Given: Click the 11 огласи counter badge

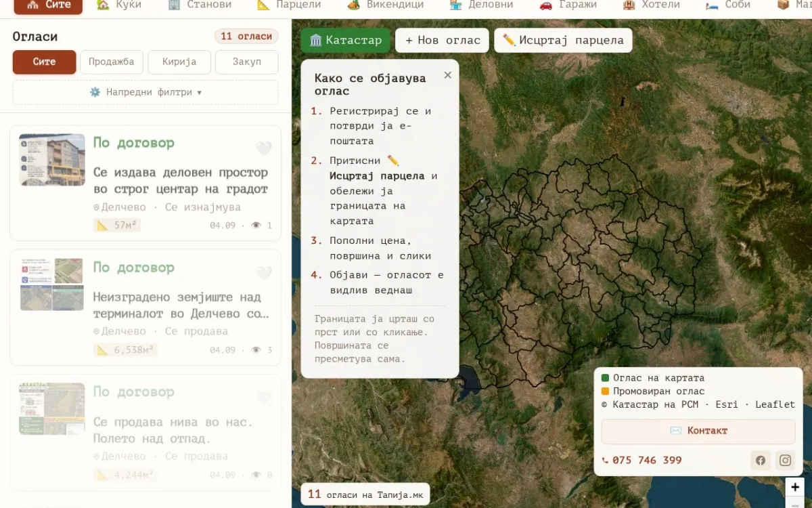Looking at the screenshot, I should 246,37.
